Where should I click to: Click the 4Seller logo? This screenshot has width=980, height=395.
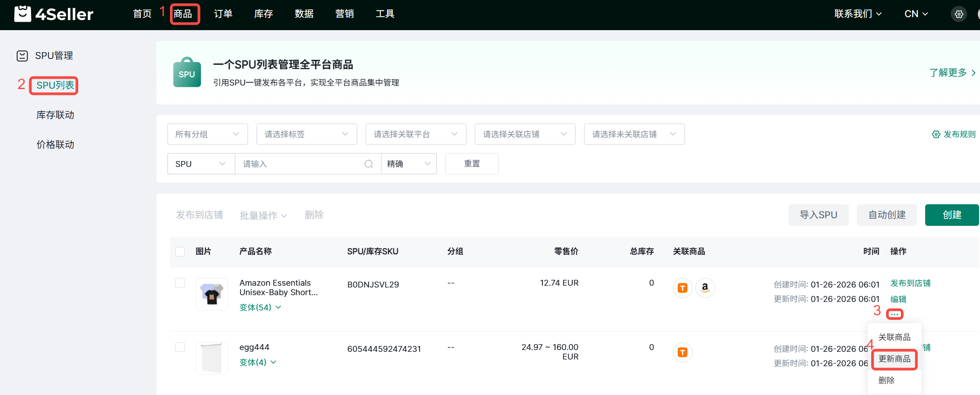53,14
